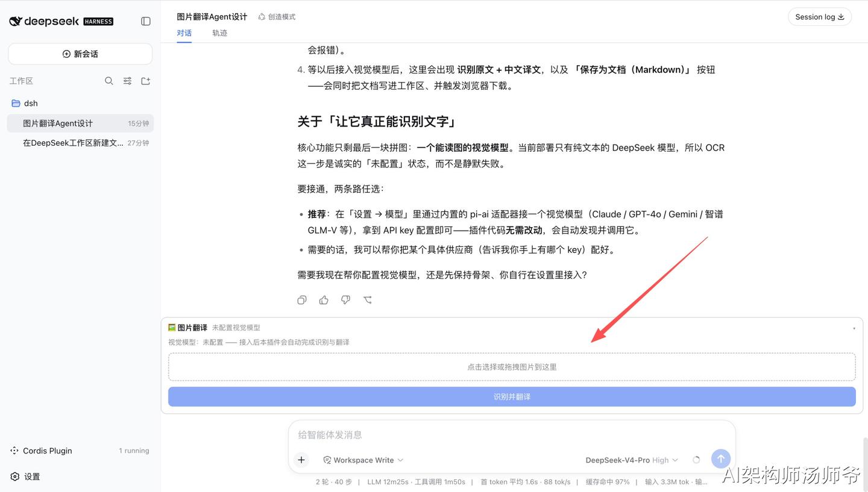Click the DeepSeek whale logo
The width and height of the screenshot is (868, 492).
15,21
